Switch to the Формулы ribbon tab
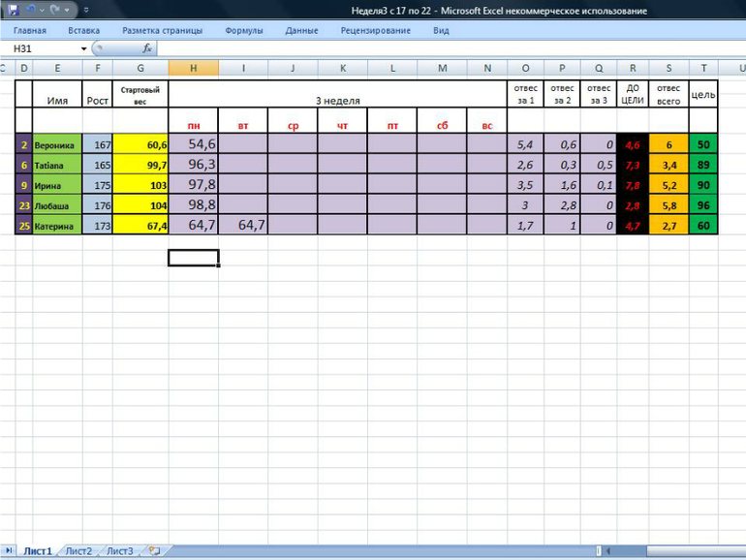746x560 pixels. point(243,30)
